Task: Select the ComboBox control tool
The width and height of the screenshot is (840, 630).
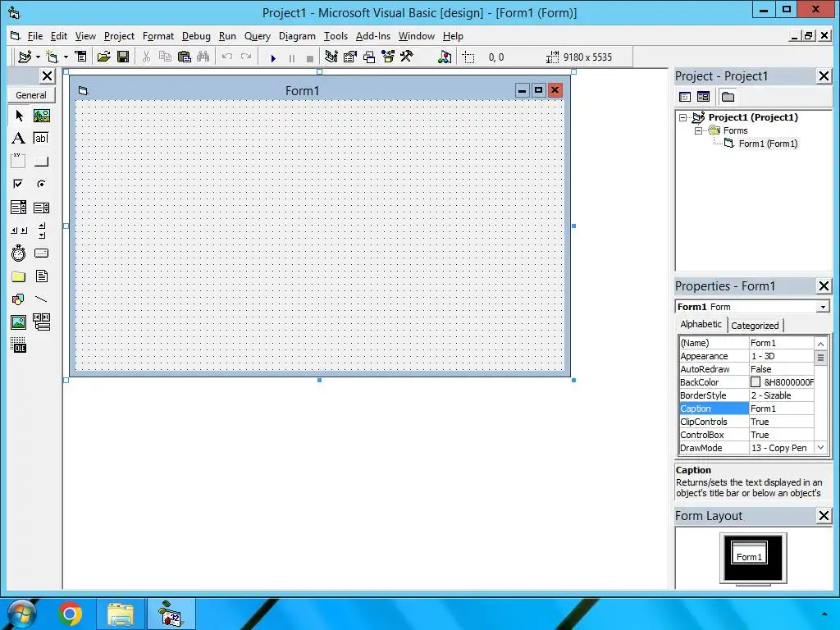Action: (19, 208)
